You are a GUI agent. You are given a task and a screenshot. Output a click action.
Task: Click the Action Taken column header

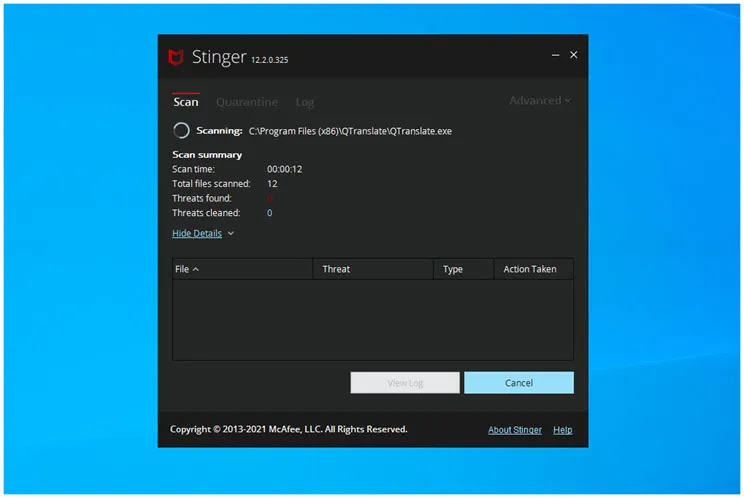click(533, 269)
